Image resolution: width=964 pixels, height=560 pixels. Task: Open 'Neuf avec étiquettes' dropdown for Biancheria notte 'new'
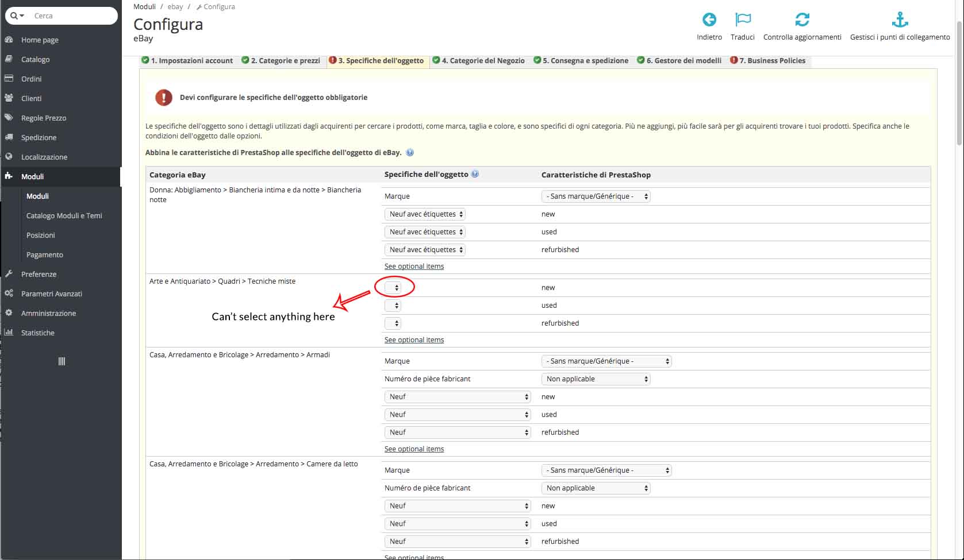425,214
